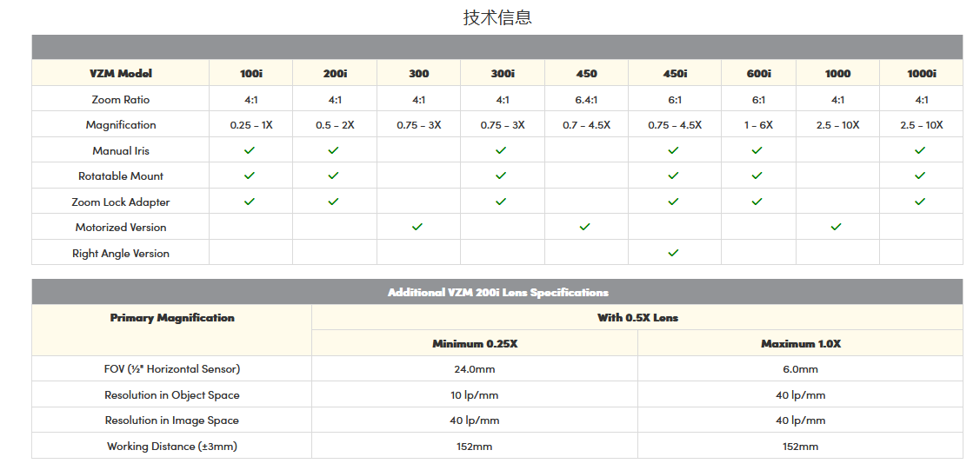980x470 pixels.
Task: Click the 0.25 – 1X magnification cell
Action: click(x=251, y=125)
